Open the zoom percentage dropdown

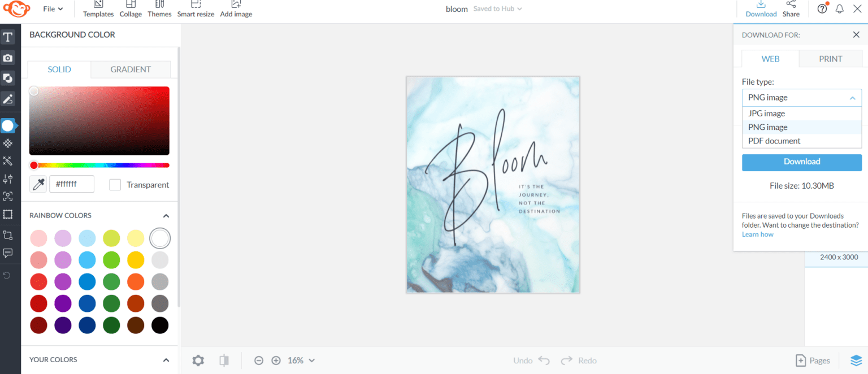click(x=301, y=360)
